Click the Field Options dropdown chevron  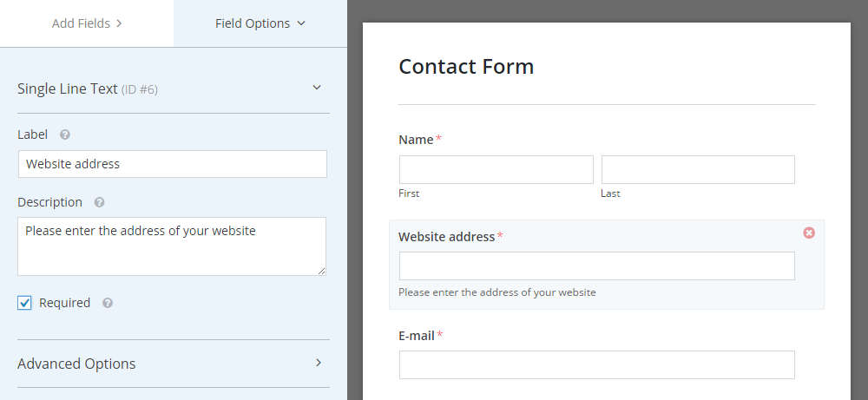(301, 23)
